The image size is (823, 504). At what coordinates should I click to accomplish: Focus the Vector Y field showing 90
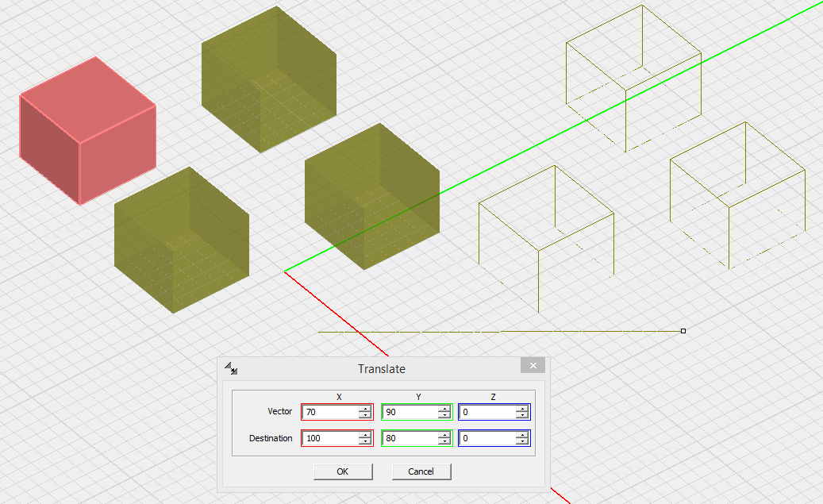(x=409, y=412)
